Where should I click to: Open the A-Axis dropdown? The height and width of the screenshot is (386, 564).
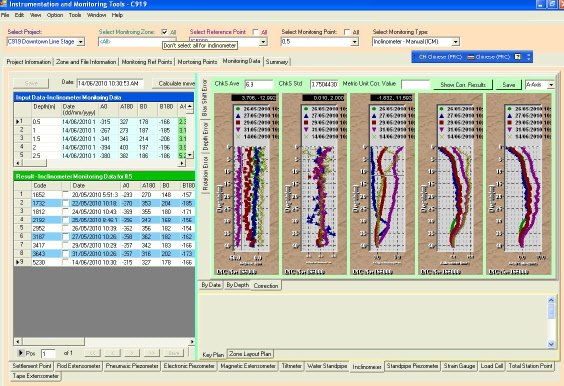pos(551,85)
